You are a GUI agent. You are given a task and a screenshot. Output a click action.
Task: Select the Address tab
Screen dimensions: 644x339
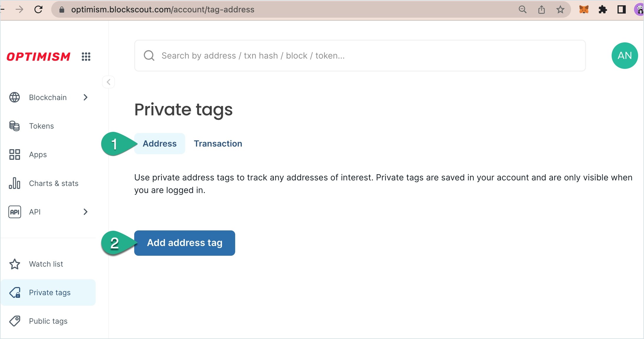tap(160, 144)
